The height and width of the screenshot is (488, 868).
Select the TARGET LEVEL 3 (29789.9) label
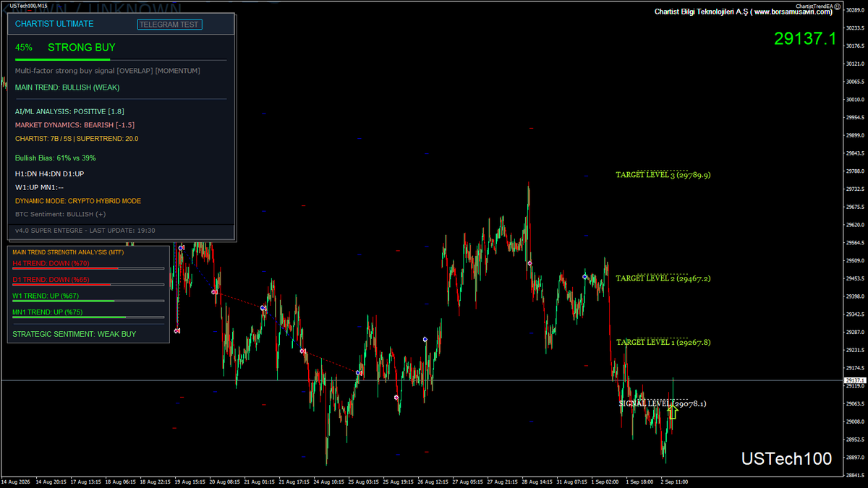tap(663, 175)
